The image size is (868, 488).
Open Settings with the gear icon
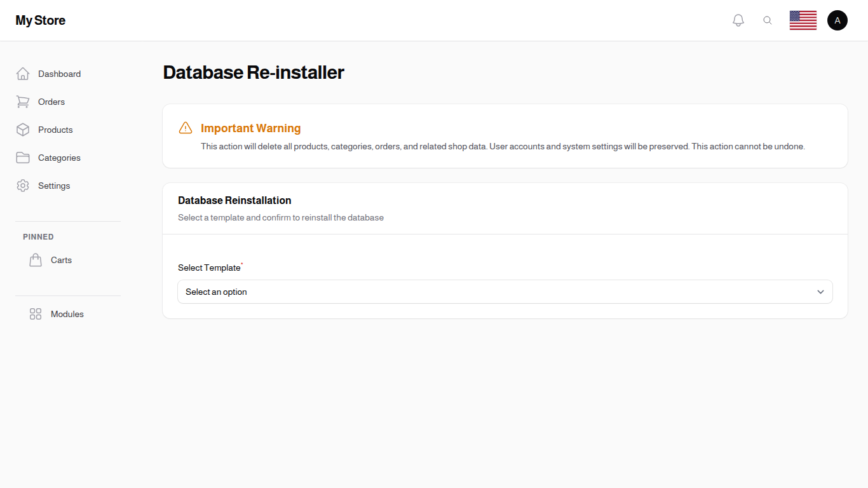click(23, 186)
